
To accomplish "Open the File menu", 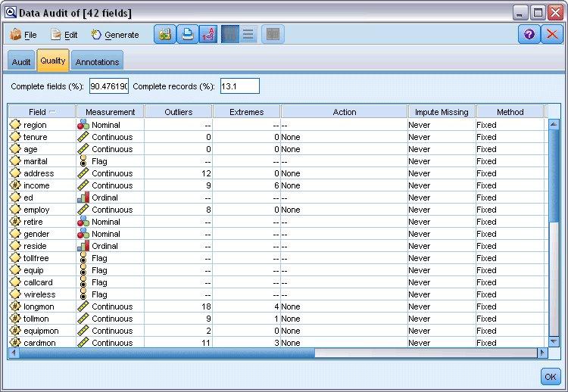I will point(23,35).
